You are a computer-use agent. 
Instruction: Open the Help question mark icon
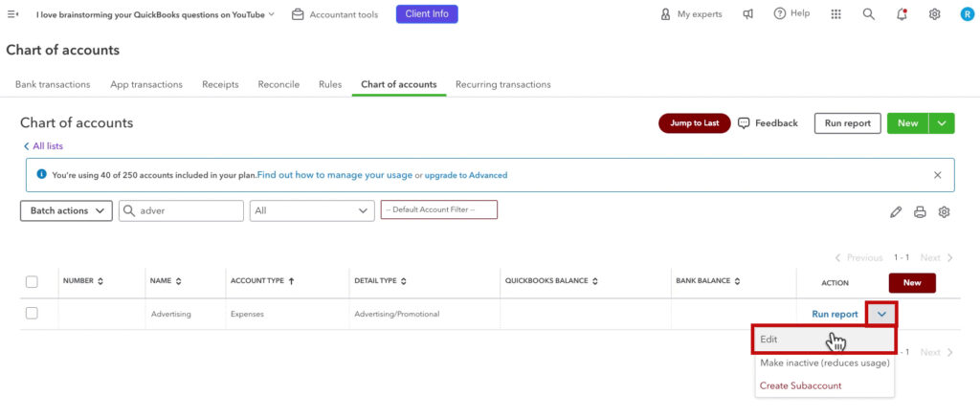click(779, 13)
